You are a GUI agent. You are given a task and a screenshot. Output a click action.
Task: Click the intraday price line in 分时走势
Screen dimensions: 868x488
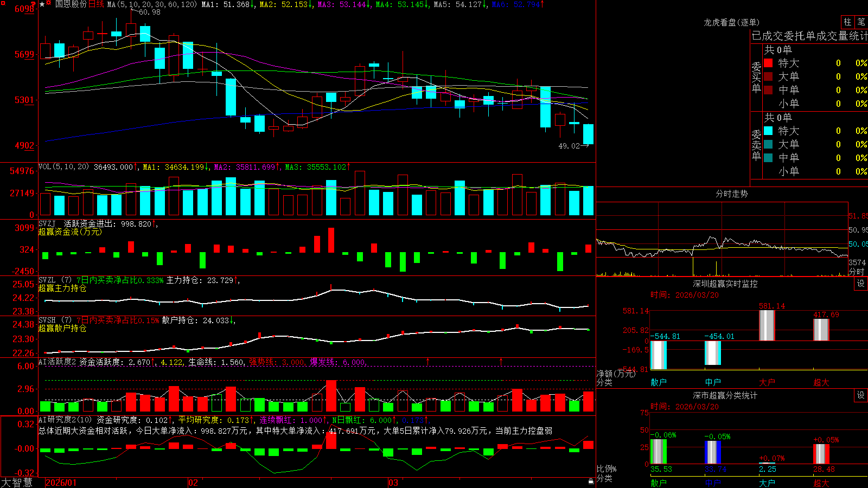point(722,247)
